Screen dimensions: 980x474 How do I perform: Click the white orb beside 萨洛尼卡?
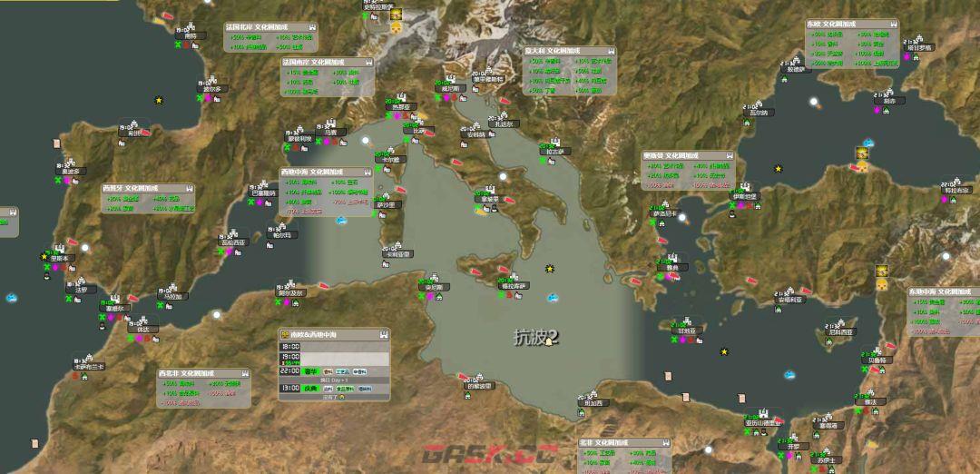click(681, 218)
